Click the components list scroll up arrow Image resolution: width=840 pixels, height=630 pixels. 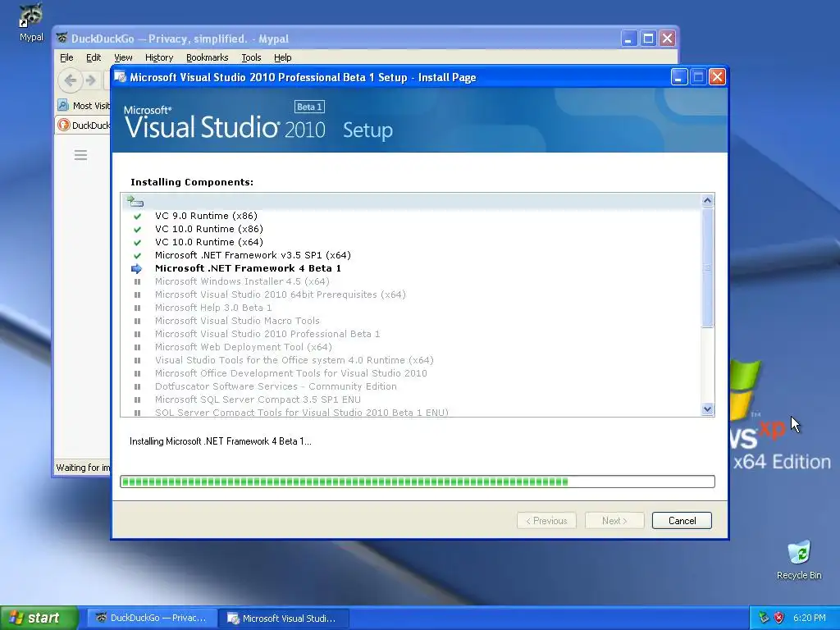707,200
